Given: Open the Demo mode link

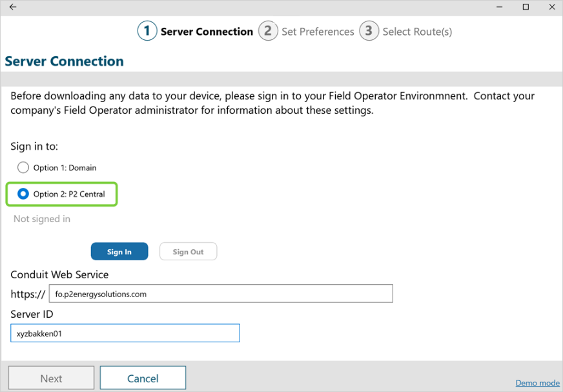Looking at the screenshot, I should tap(537, 383).
